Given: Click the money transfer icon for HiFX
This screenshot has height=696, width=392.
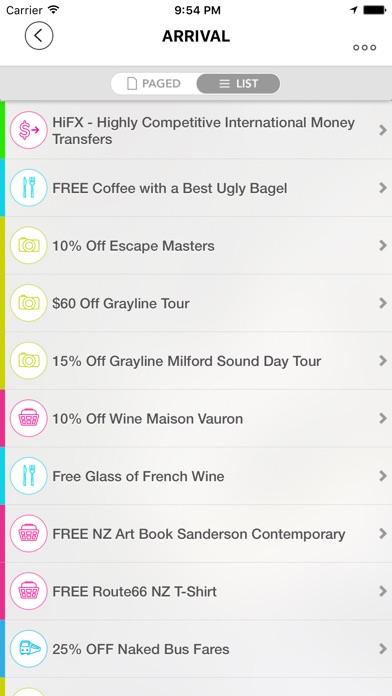Looking at the screenshot, I should (x=28, y=130).
